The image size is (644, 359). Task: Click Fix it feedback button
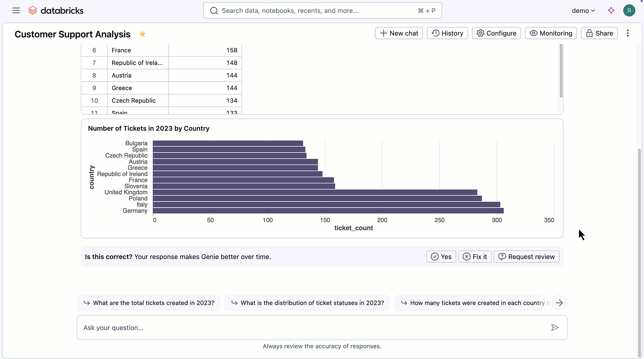tap(475, 257)
